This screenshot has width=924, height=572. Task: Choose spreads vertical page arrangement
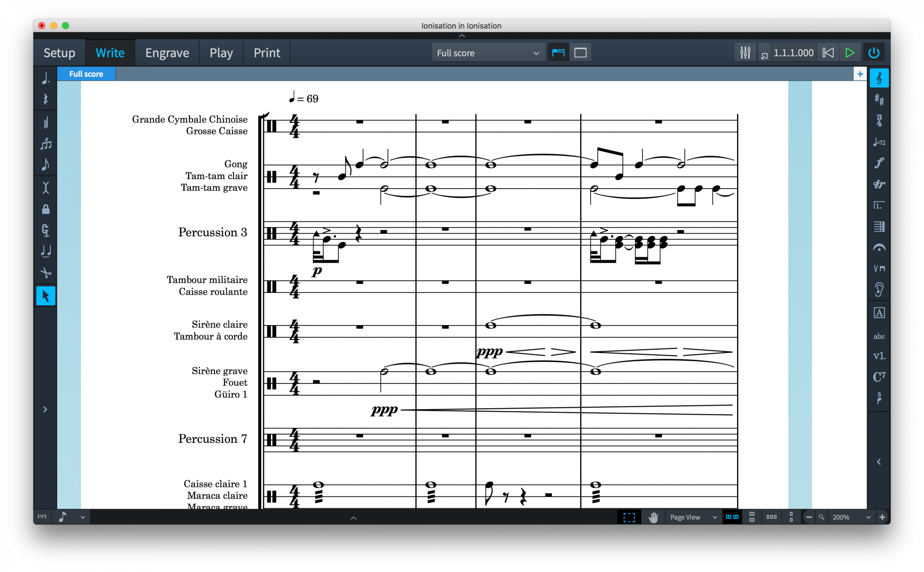coord(752,517)
